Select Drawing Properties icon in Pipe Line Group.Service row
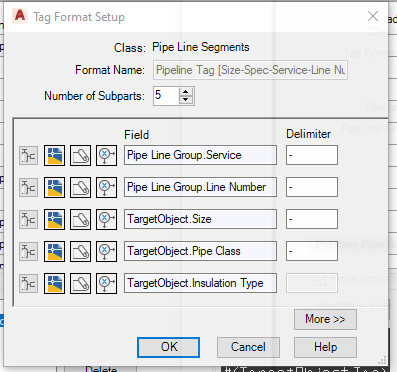Image resolution: width=397 pixels, height=372 pixels. tap(55, 155)
